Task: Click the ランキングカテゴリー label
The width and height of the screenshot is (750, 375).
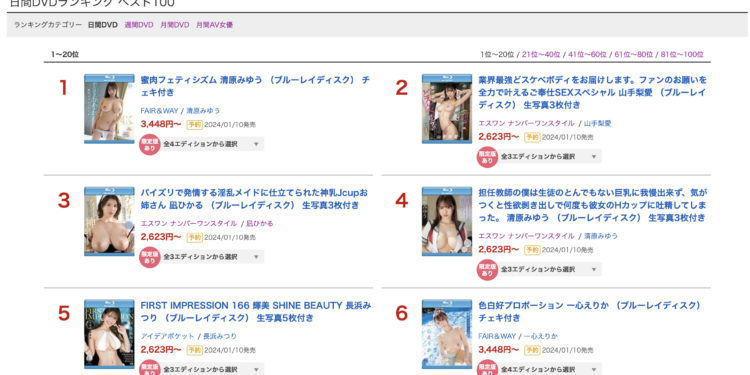Action: 48,25
